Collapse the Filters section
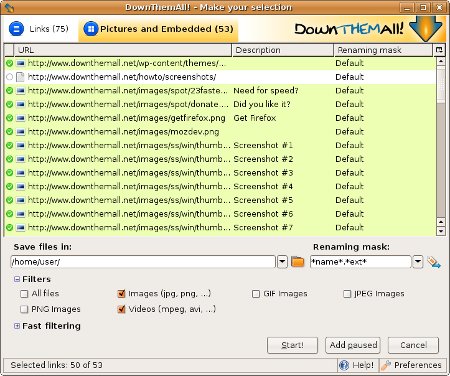This screenshot has height=376, width=450. (x=17, y=279)
